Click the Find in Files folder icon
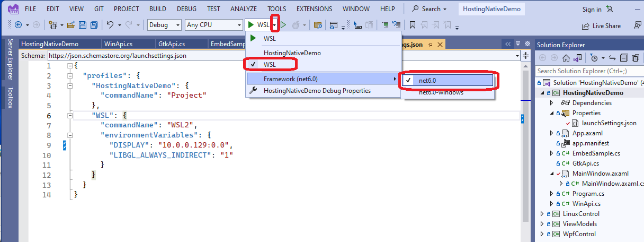 pos(318,25)
